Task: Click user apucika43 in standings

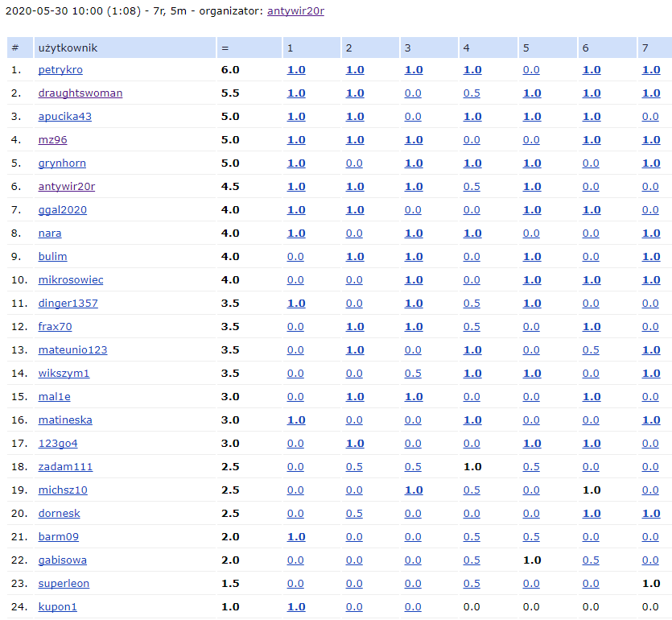Action: [65, 117]
